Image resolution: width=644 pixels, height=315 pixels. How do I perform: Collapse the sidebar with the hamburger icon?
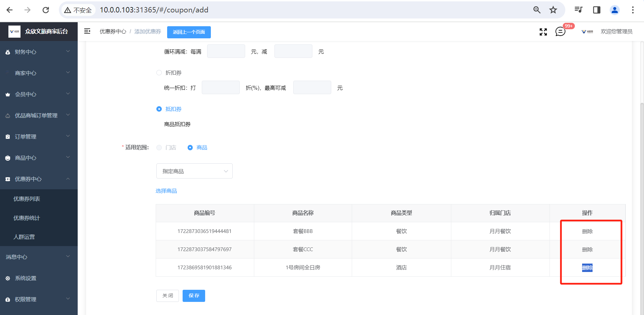(x=87, y=31)
